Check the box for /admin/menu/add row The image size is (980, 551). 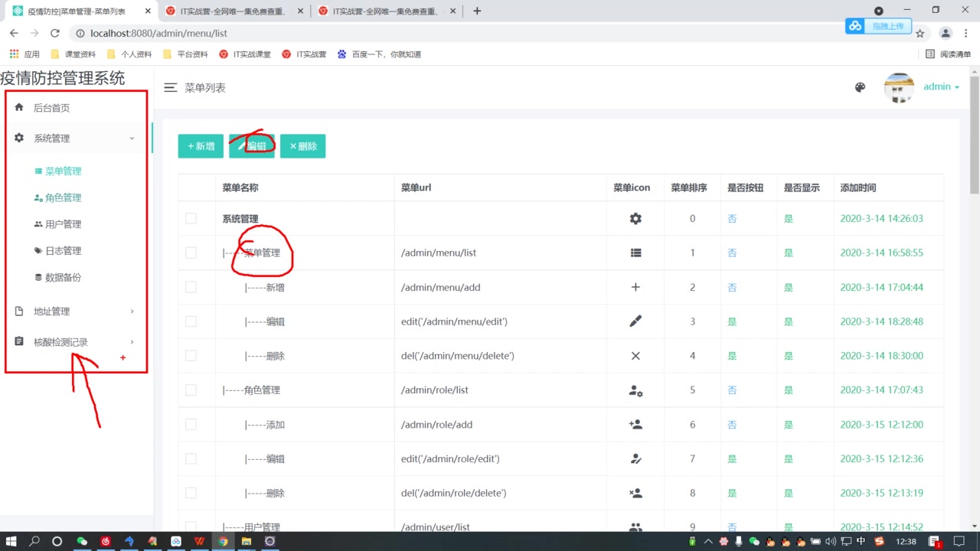coord(191,287)
